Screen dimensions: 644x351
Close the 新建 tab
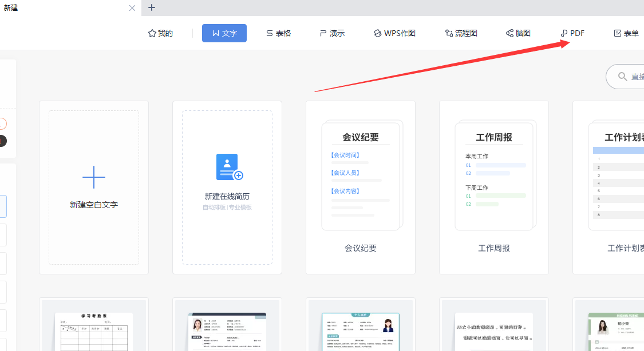(132, 8)
